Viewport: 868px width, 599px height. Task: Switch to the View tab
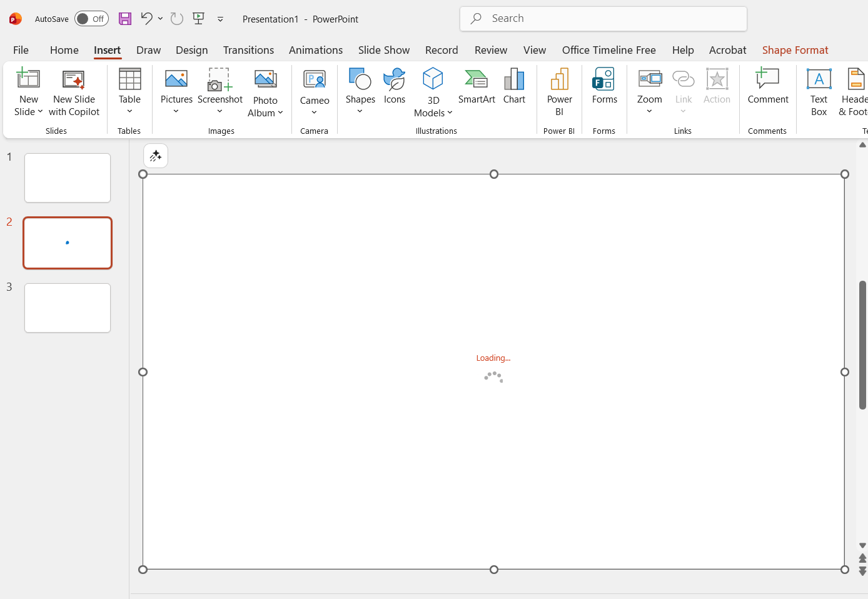click(x=535, y=50)
